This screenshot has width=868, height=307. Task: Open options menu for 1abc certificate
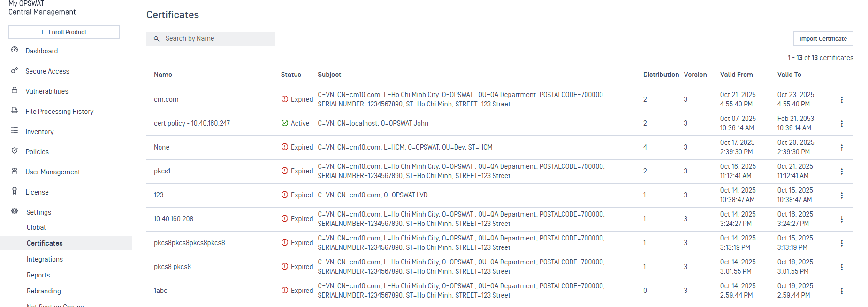(x=842, y=291)
